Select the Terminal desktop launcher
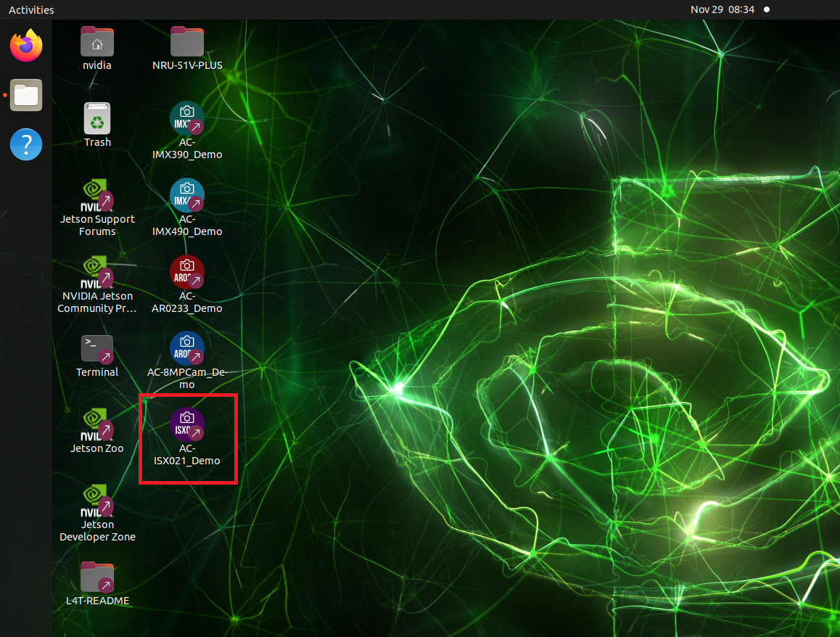Screen dimensions: 840x637 (x=97, y=349)
